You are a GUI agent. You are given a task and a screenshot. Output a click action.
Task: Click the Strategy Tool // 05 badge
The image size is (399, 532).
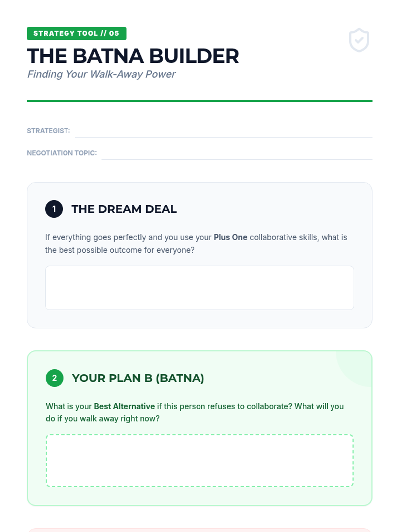coord(76,33)
